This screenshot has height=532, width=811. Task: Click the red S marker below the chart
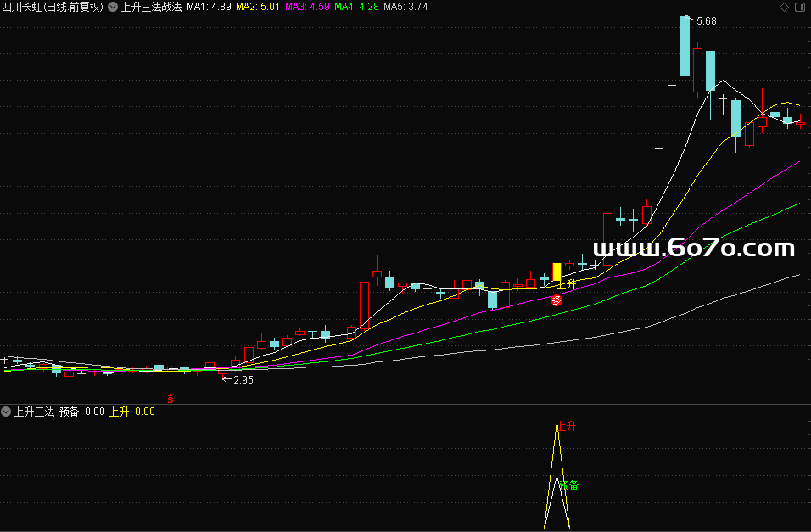tap(171, 399)
